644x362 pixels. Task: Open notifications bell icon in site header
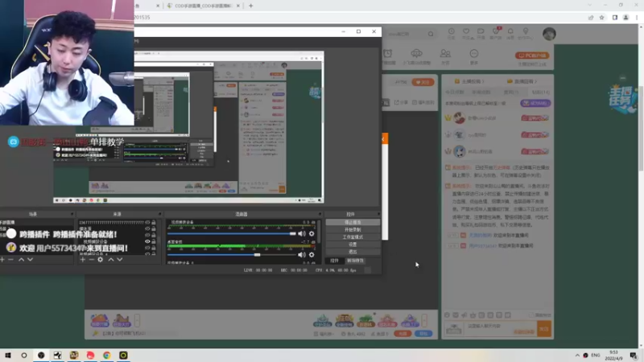pyautogui.click(x=510, y=33)
